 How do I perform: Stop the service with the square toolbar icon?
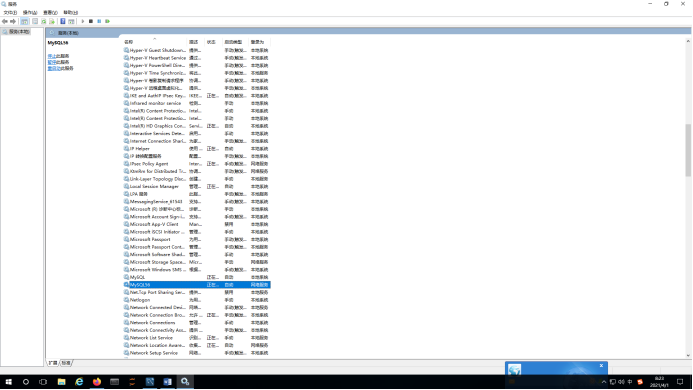pyautogui.click(x=91, y=21)
